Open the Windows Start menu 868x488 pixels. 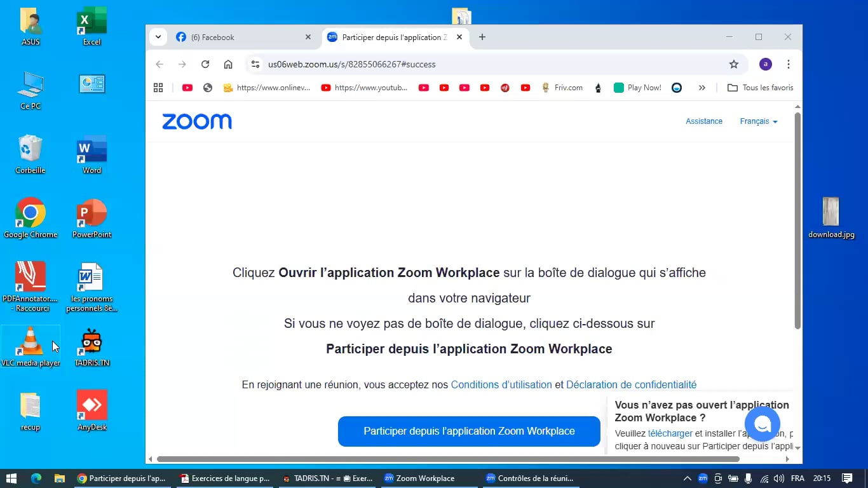tap(11, 478)
